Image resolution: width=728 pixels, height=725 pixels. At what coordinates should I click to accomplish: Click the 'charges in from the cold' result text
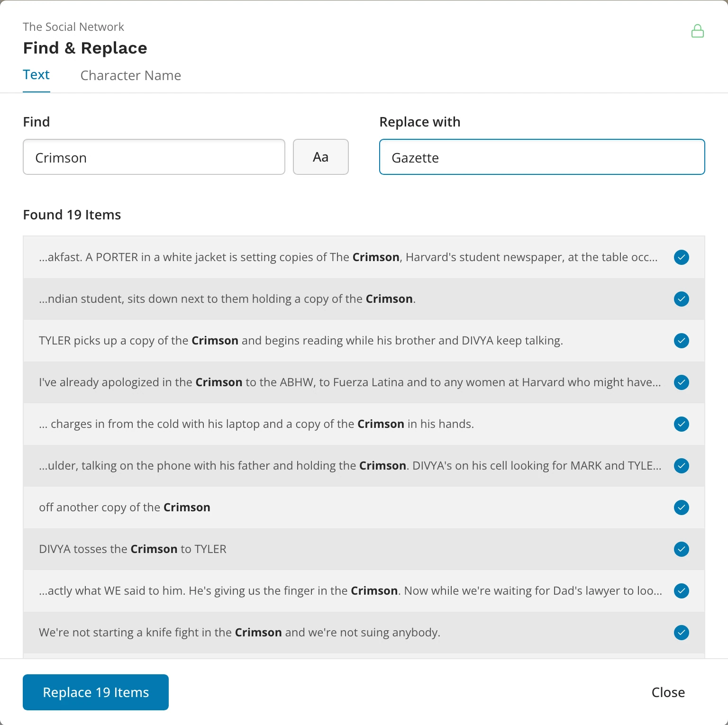pyautogui.click(x=256, y=424)
